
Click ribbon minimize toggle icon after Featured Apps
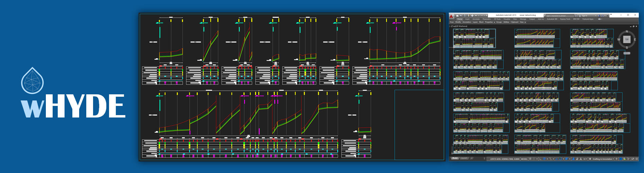click(600, 19)
